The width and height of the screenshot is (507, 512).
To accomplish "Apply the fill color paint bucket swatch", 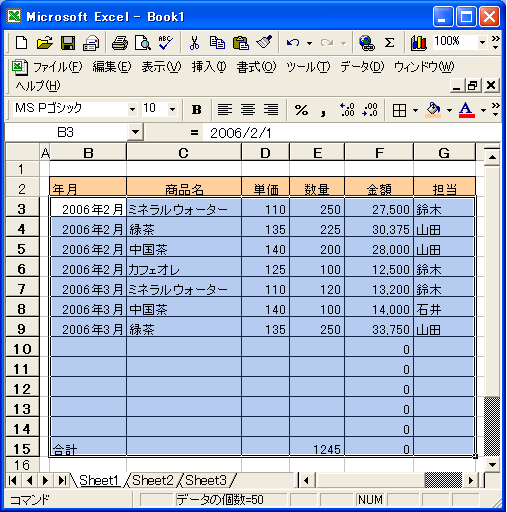I will click(433, 110).
